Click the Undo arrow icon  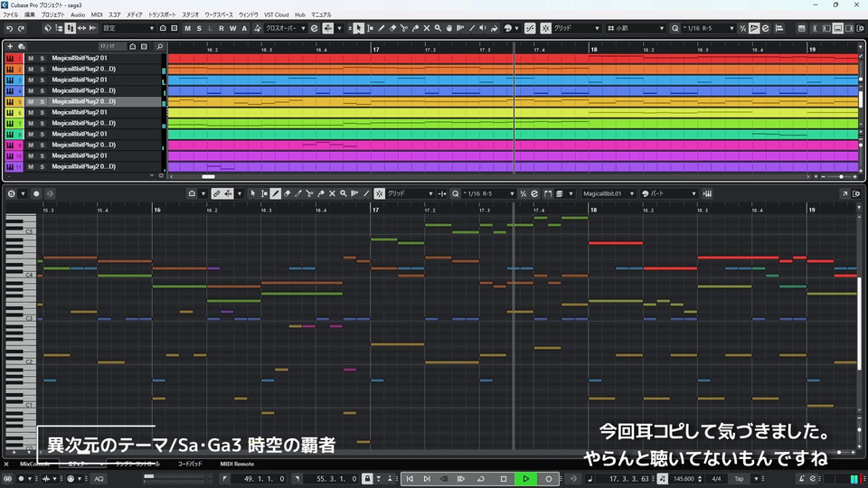tap(9, 28)
